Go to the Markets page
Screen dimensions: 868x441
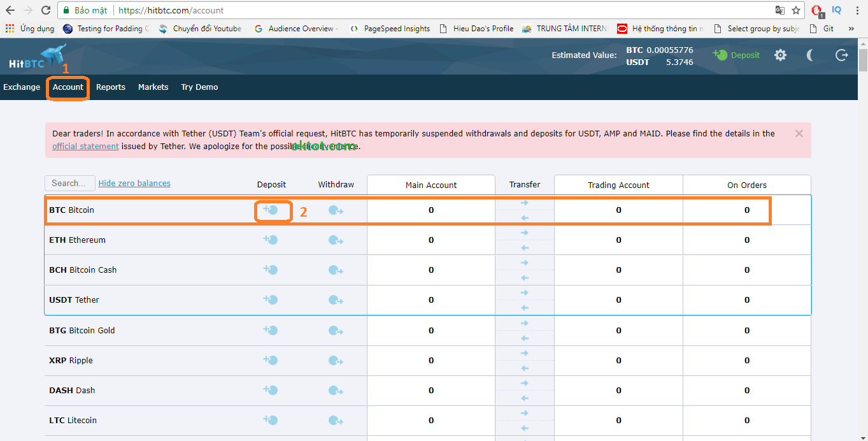[x=153, y=87]
